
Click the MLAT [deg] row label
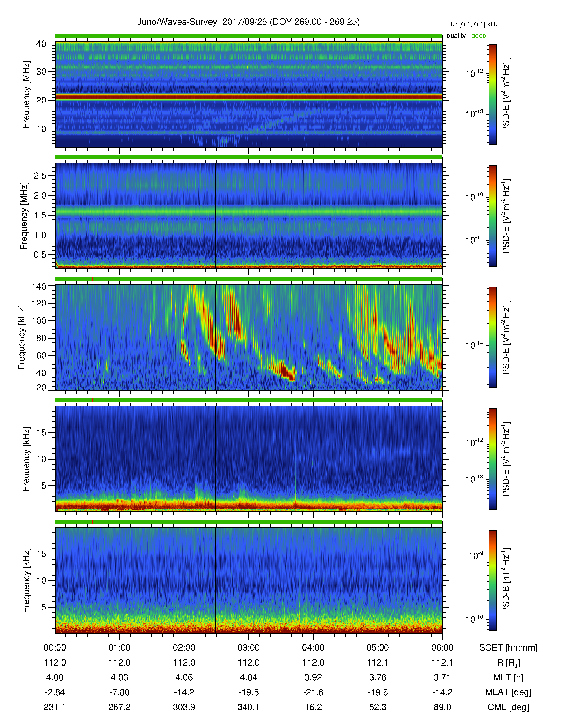[x=508, y=692]
